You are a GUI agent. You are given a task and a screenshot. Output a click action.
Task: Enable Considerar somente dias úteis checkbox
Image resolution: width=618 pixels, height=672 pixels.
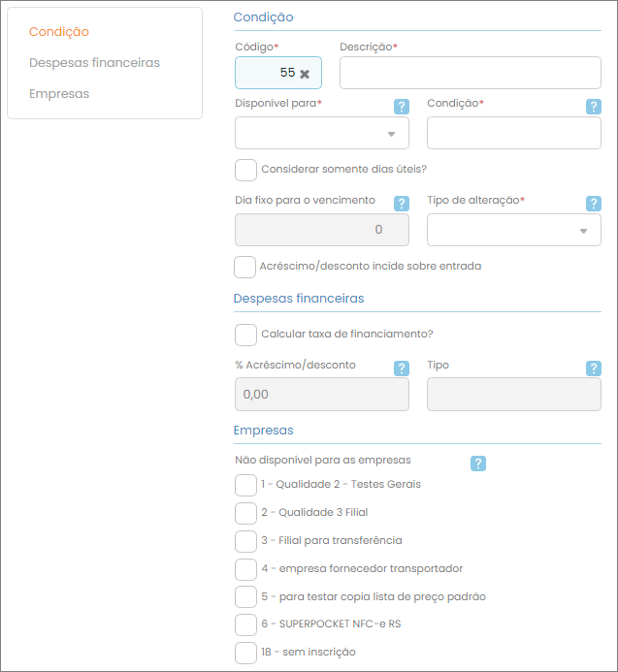245,170
